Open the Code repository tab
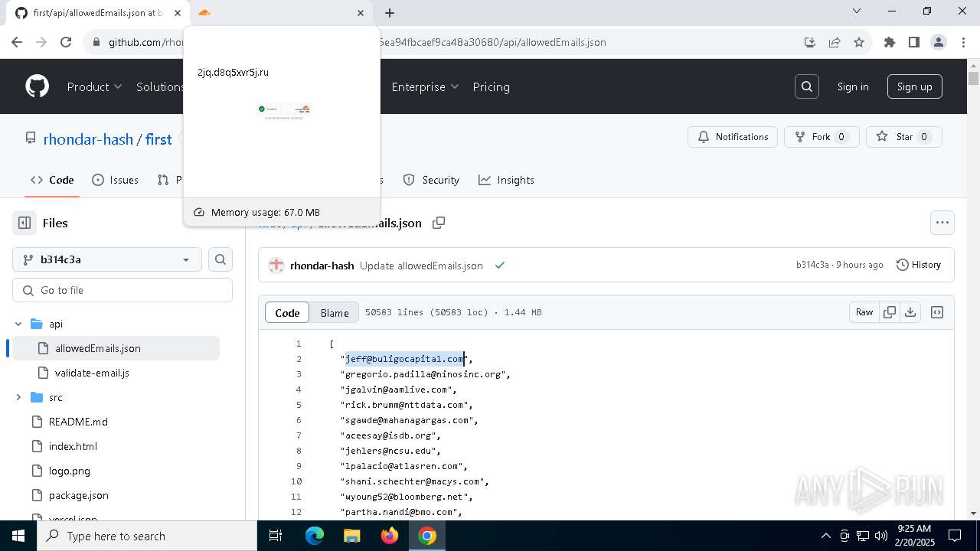980x551 pixels. click(x=52, y=180)
